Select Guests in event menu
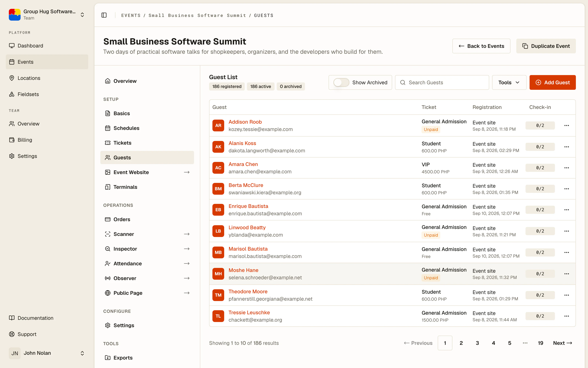This screenshot has width=588, height=368. tap(147, 158)
